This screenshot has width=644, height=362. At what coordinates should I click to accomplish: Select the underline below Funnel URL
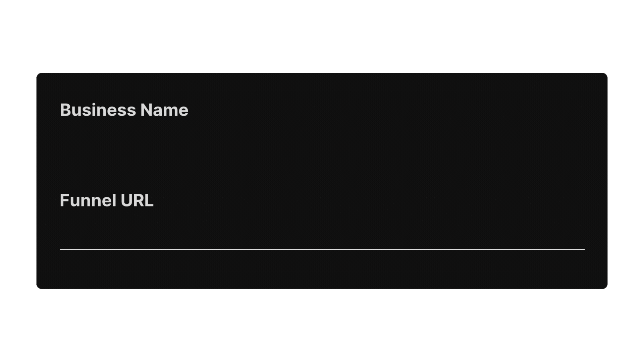click(322, 249)
